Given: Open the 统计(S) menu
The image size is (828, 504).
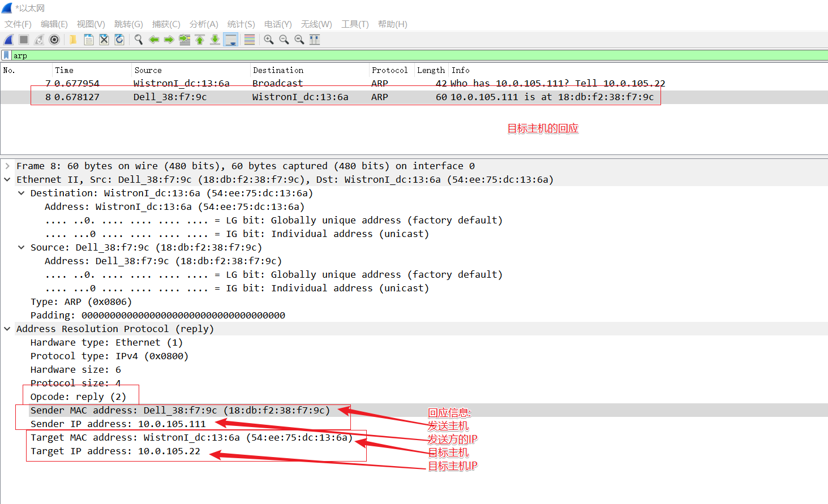Looking at the screenshot, I should tap(241, 24).
